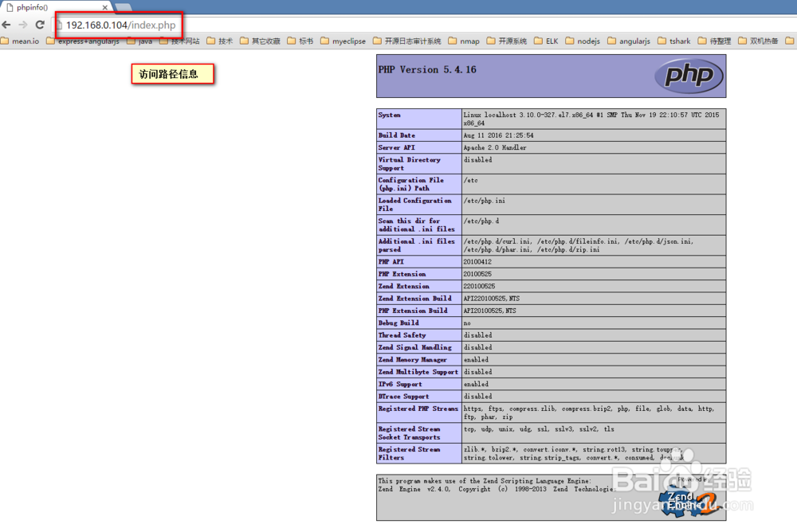The height and width of the screenshot is (532, 797).
Task: Click the Debug Build label
Action: pyautogui.click(x=398, y=323)
